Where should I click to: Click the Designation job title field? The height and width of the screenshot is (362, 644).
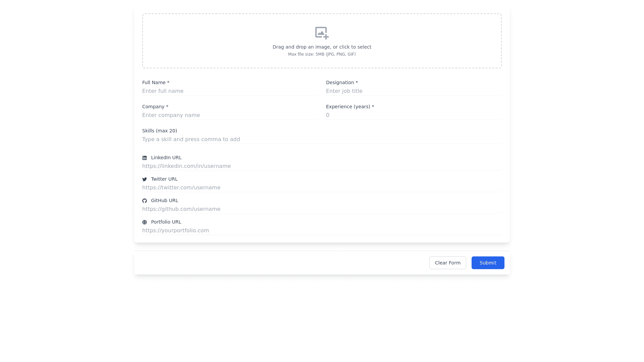point(414,91)
